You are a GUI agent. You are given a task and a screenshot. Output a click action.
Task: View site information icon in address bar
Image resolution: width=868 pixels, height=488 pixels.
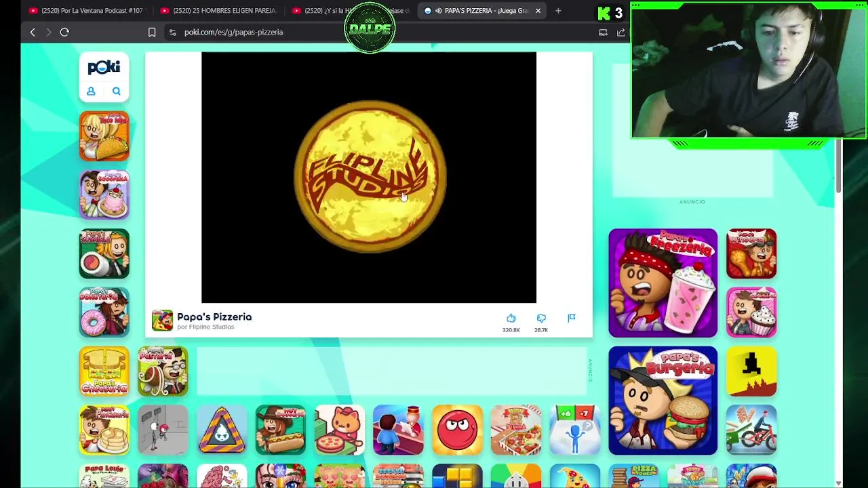(173, 32)
